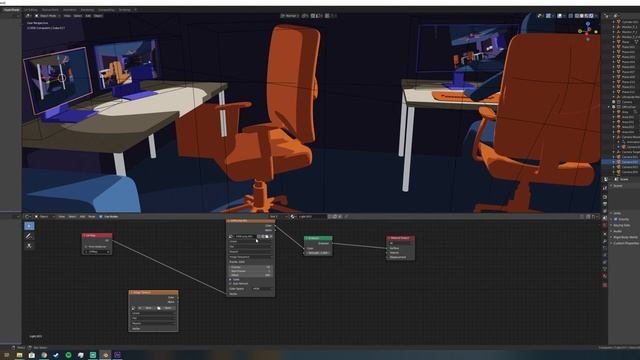Viewport: 640px width, 360px height.
Task: Open the node editor's editor type menu
Action: pyautogui.click(x=28, y=216)
